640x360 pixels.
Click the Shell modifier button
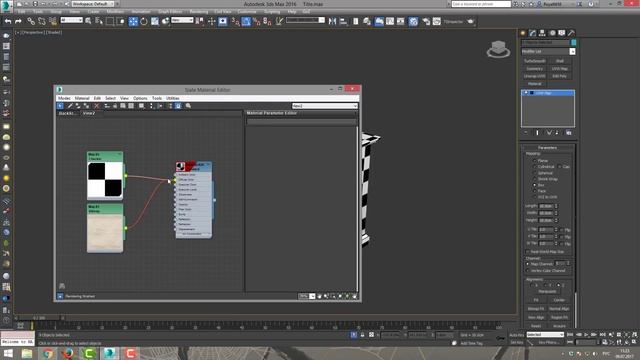560,61
